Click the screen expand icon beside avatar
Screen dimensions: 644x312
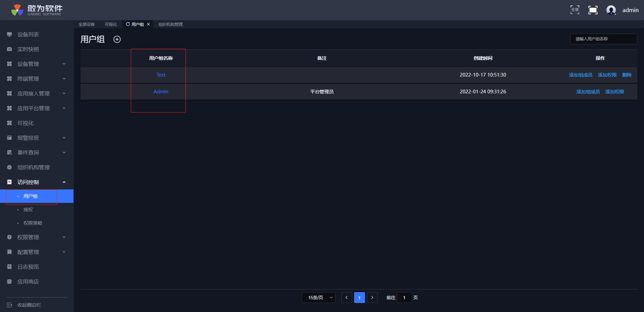click(x=593, y=10)
